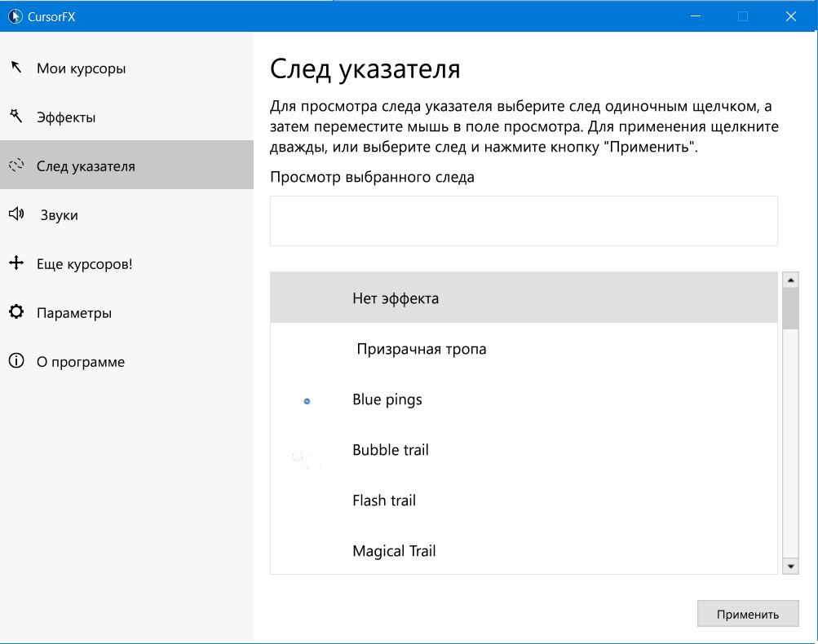The height and width of the screenshot is (644, 818).
Task: Go to the Звуки section
Action: click(x=126, y=214)
